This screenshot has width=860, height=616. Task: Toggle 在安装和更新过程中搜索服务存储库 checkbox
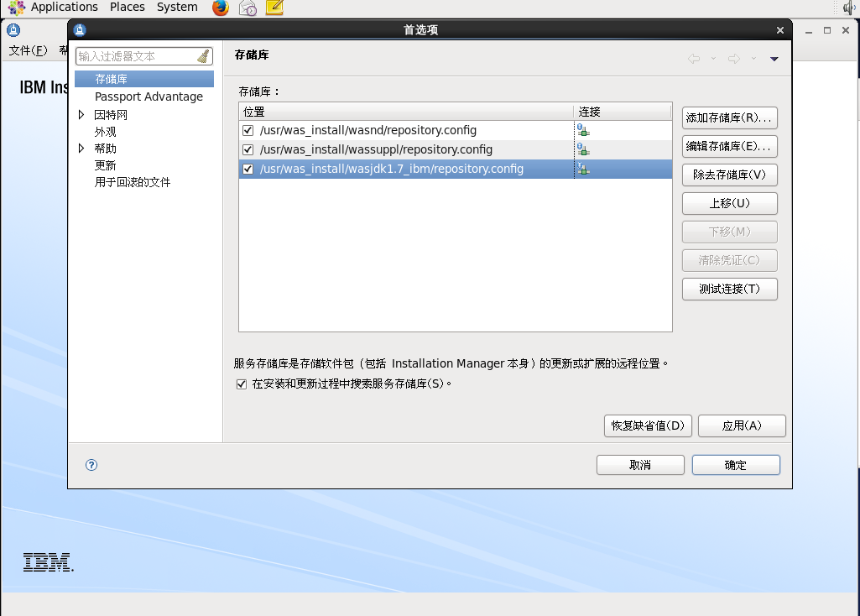242,384
